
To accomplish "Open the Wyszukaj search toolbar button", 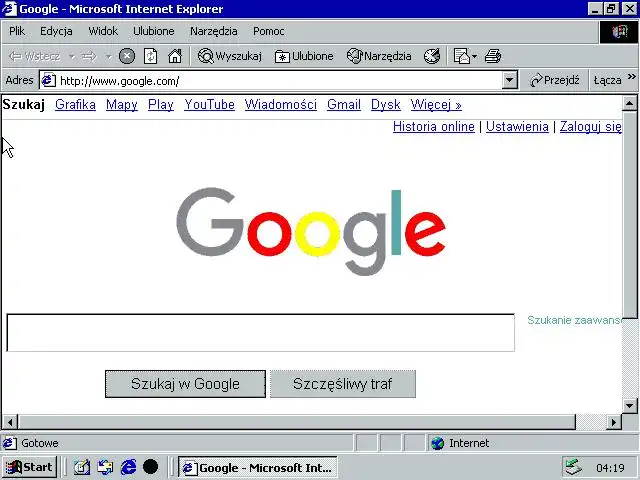I will click(x=229, y=56).
